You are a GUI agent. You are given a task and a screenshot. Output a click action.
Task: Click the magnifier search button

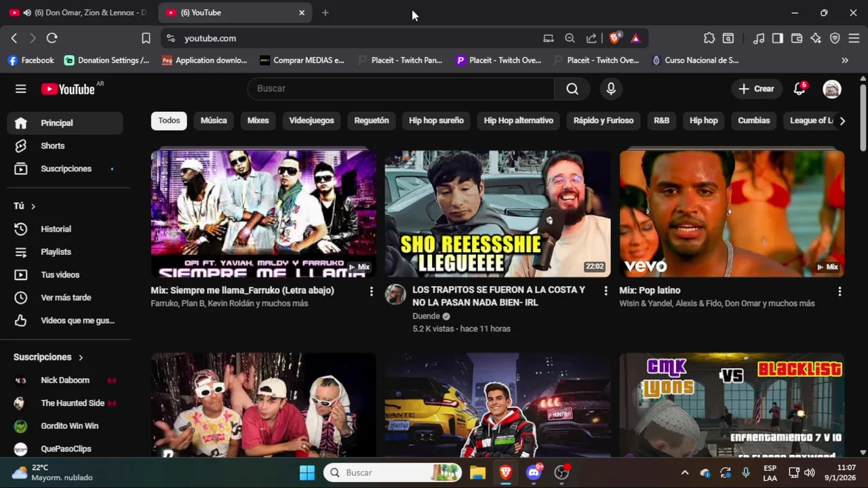coord(572,89)
